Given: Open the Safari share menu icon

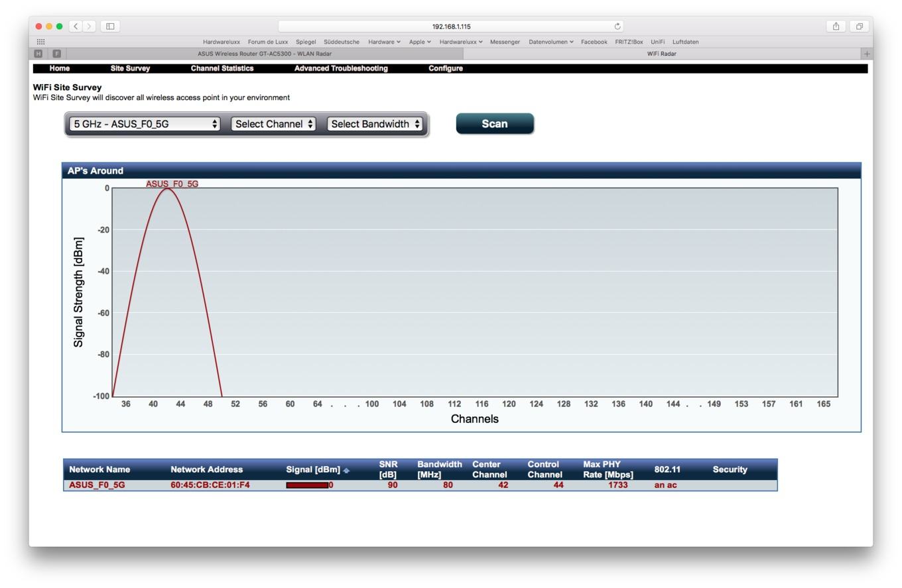Looking at the screenshot, I should [x=836, y=27].
